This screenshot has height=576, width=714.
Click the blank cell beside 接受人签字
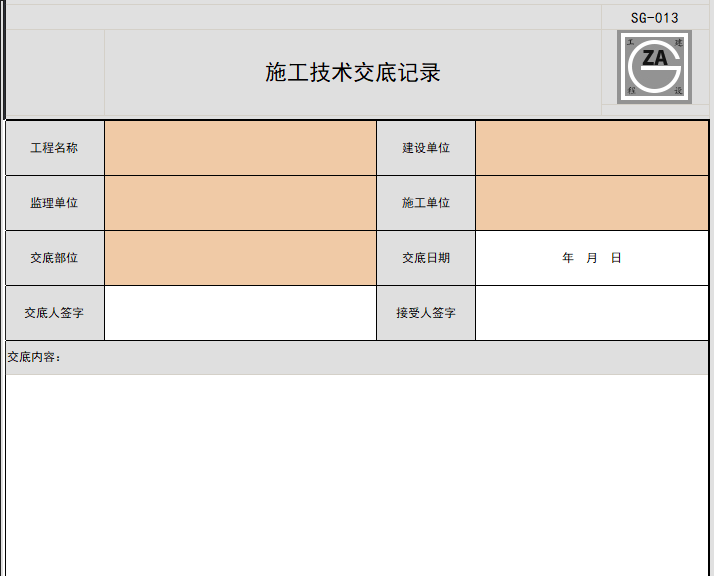pos(592,313)
